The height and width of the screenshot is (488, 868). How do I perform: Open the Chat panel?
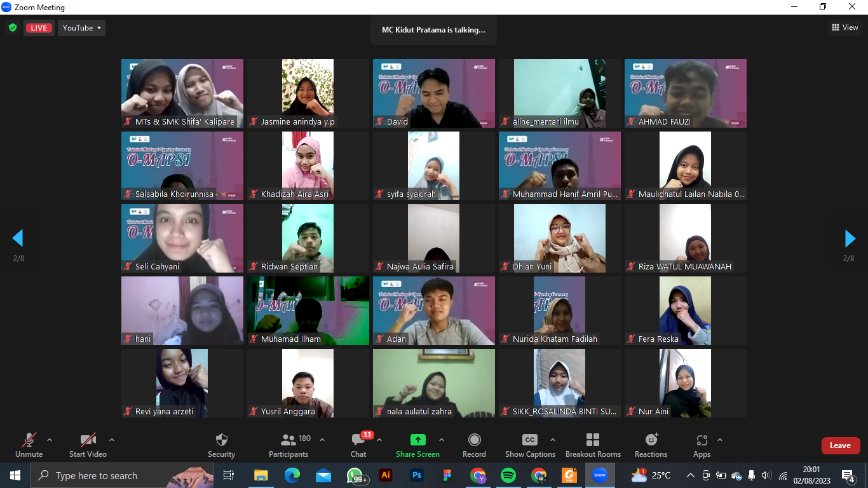(358, 440)
